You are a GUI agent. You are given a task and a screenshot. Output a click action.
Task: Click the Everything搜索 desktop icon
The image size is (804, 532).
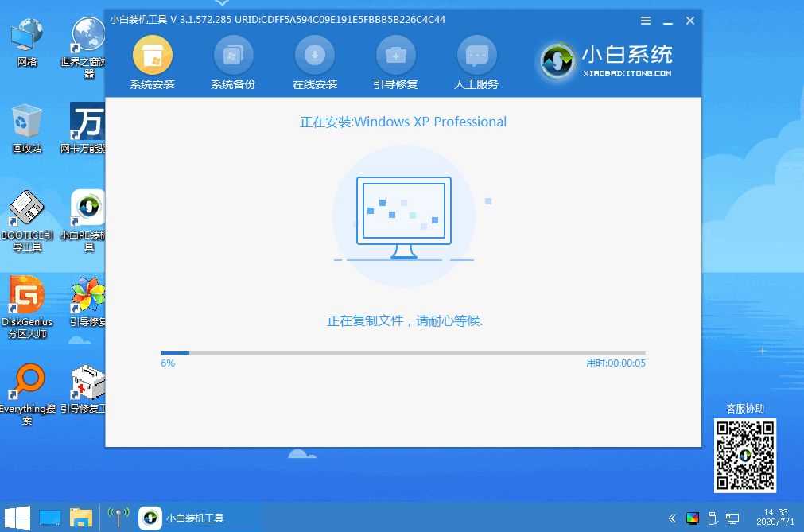(x=27, y=382)
